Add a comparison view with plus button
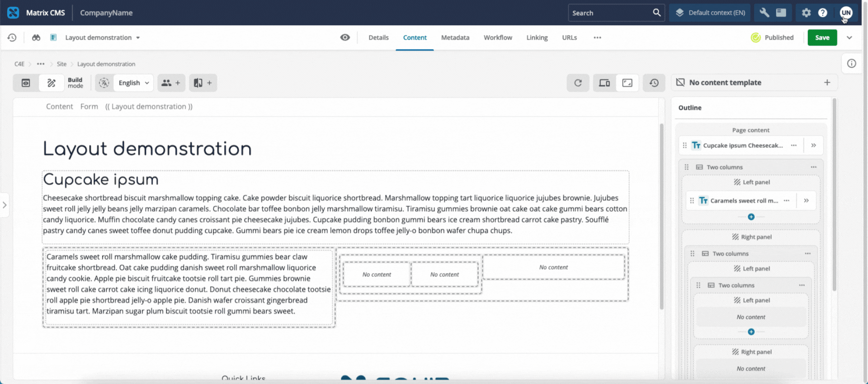Image resolution: width=868 pixels, height=384 pixels. (203, 83)
